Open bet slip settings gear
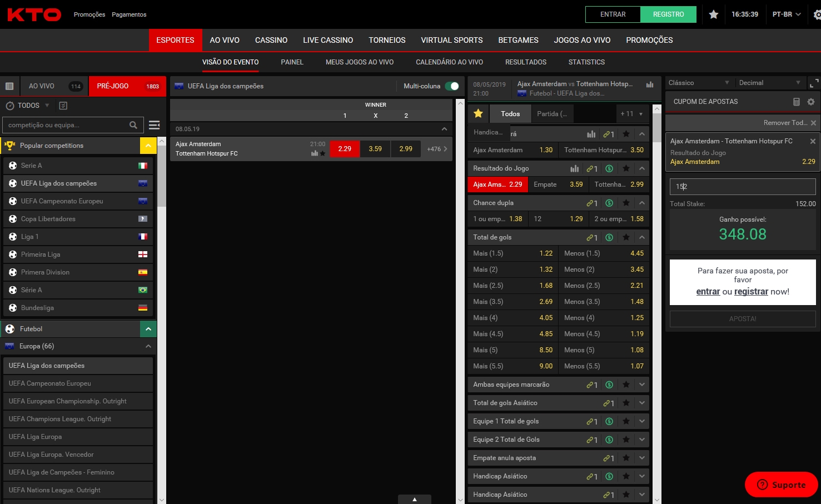 click(811, 102)
